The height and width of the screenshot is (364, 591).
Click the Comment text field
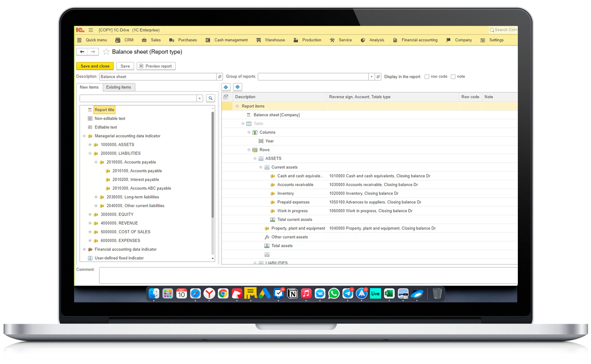coord(308,275)
